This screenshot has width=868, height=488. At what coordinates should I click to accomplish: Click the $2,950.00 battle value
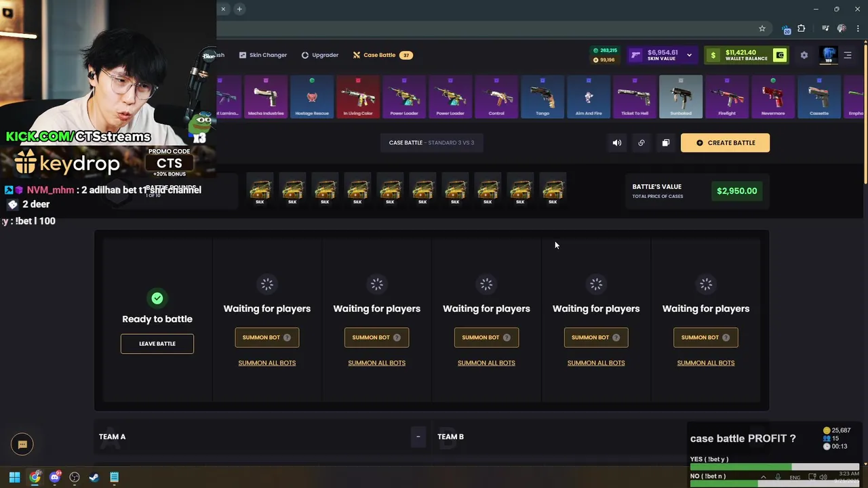coord(737,191)
